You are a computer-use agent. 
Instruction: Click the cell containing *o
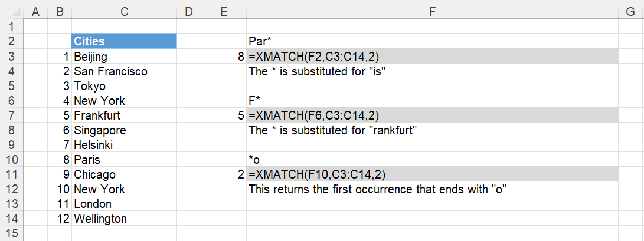pos(432,160)
